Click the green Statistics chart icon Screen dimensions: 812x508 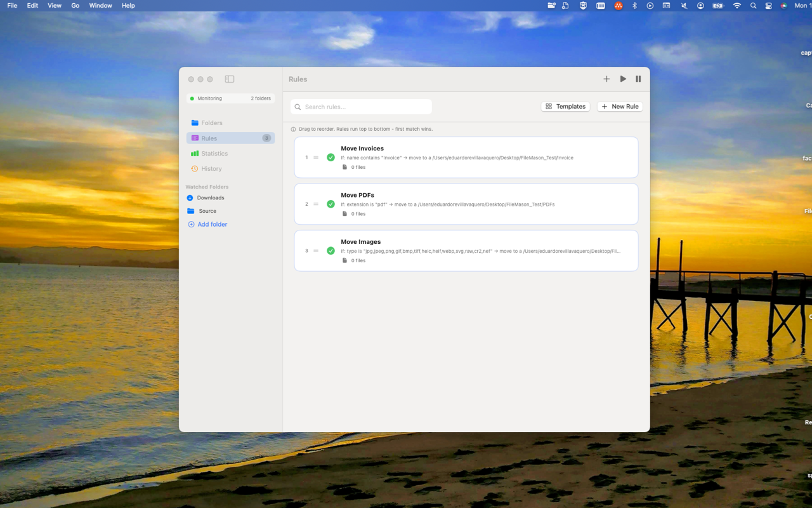195,153
